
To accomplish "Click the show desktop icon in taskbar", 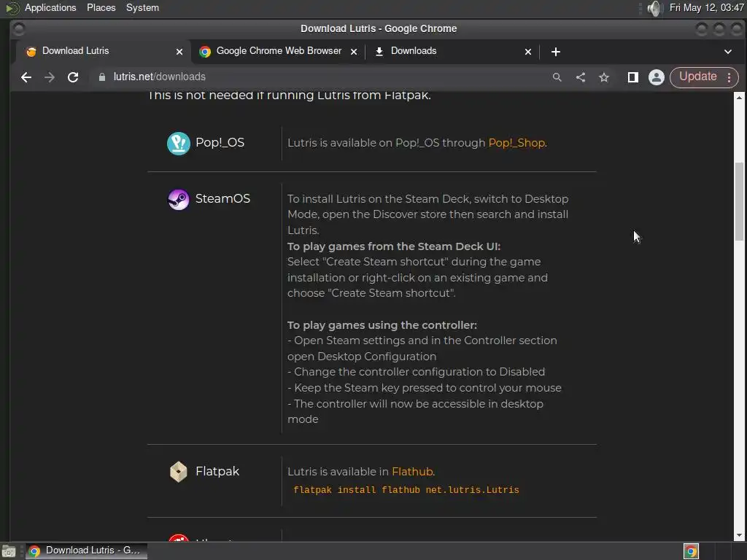I will [9, 551].
